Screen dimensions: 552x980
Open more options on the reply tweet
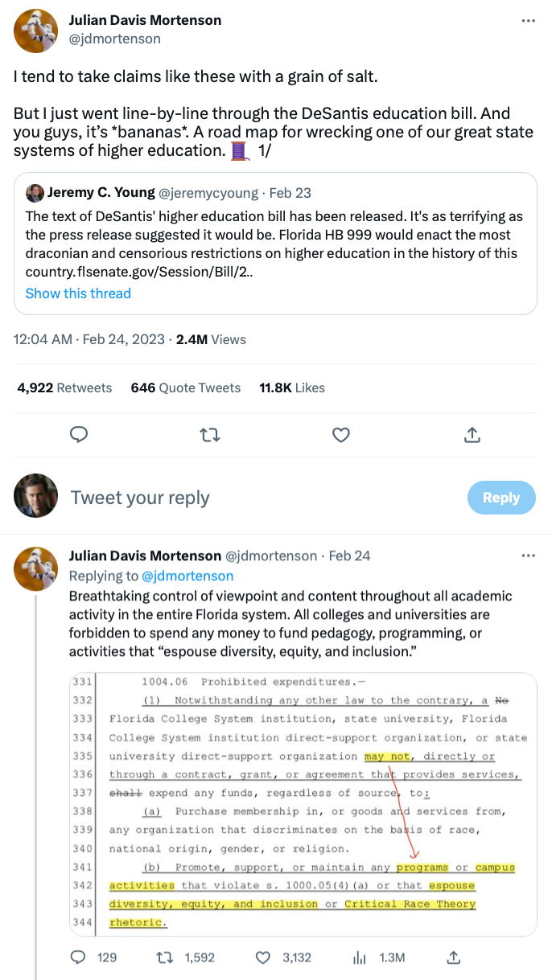pos(528,556)
